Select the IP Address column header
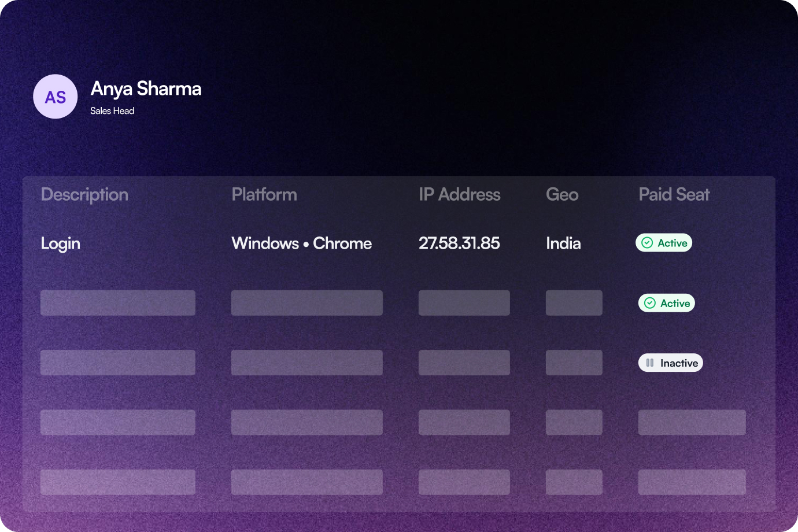 click(x=459, y=195)
